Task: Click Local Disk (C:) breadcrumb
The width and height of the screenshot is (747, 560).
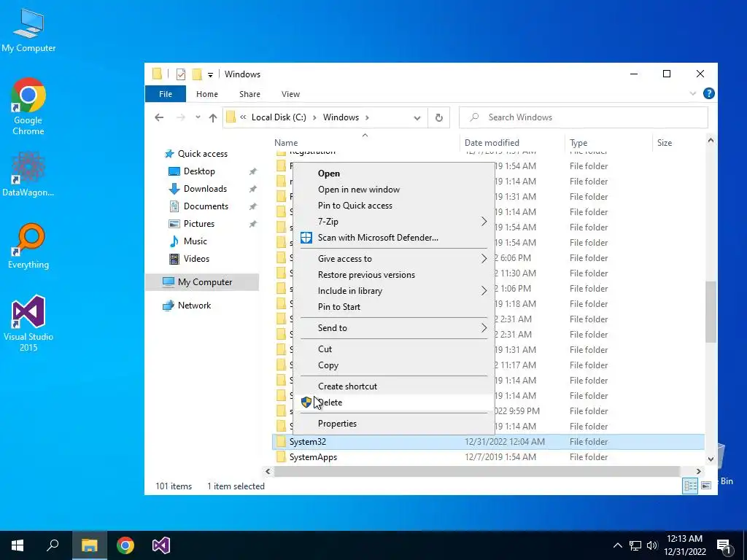Action: click(x=279, y=117)
